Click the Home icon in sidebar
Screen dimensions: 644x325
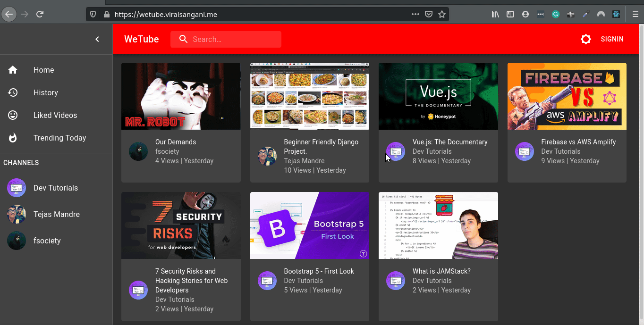pyautogui.click(x=13, y=70)
